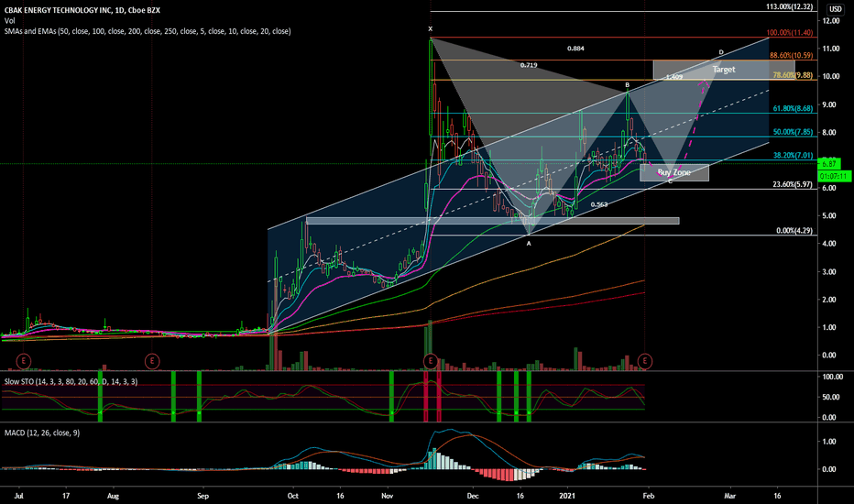The height and width of the screenshot is (504, 854).
Task: Select the MACD (12, 26, close, 9) legend
Action: coord(42,433)
